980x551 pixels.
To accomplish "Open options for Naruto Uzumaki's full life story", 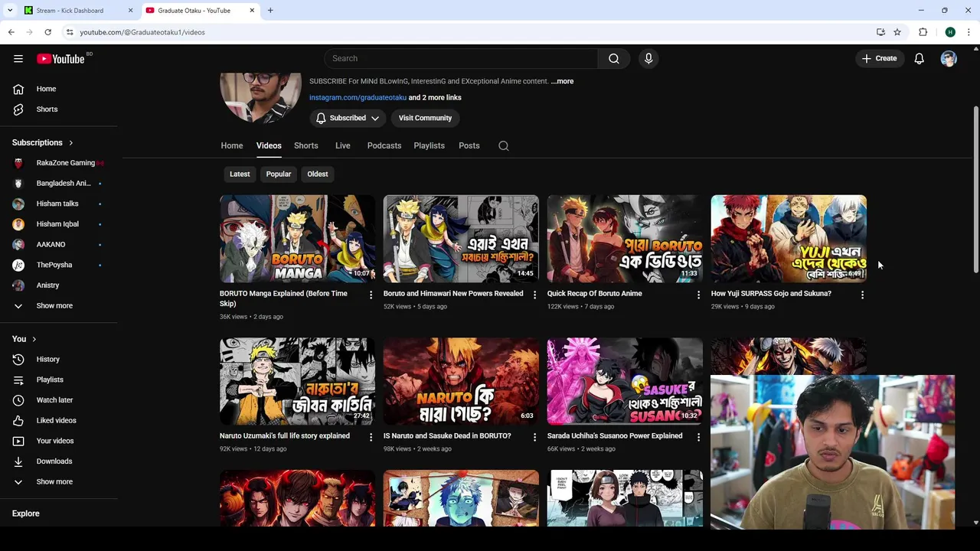I will pyautogui.click(x=371, y=437).
